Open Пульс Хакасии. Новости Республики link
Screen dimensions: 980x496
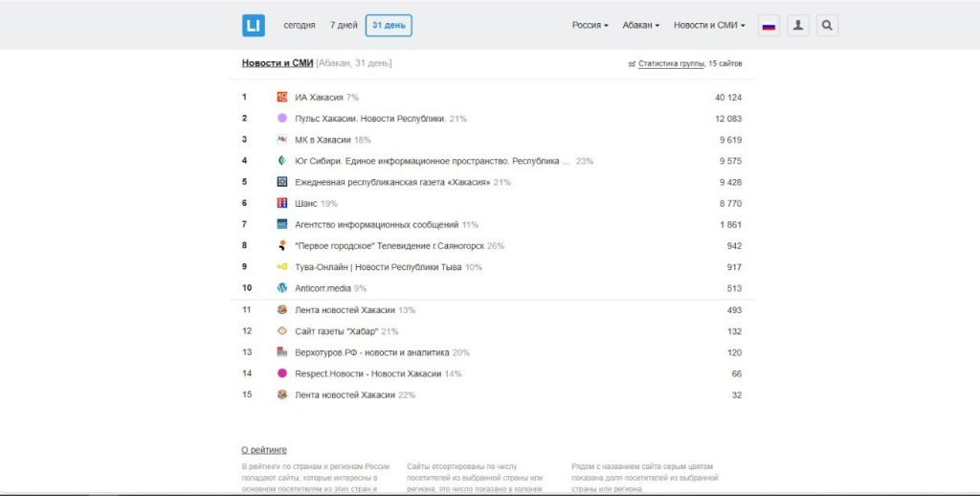click(370, 119)
